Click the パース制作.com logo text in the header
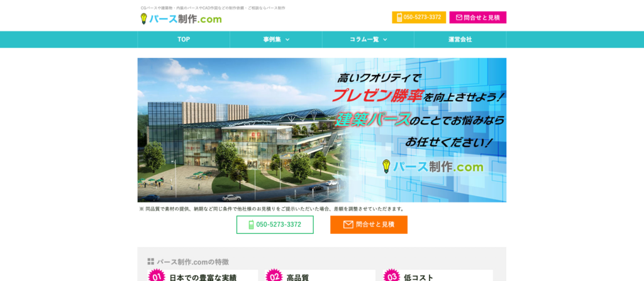The image size is (644, 281). [x=186, y=19]
